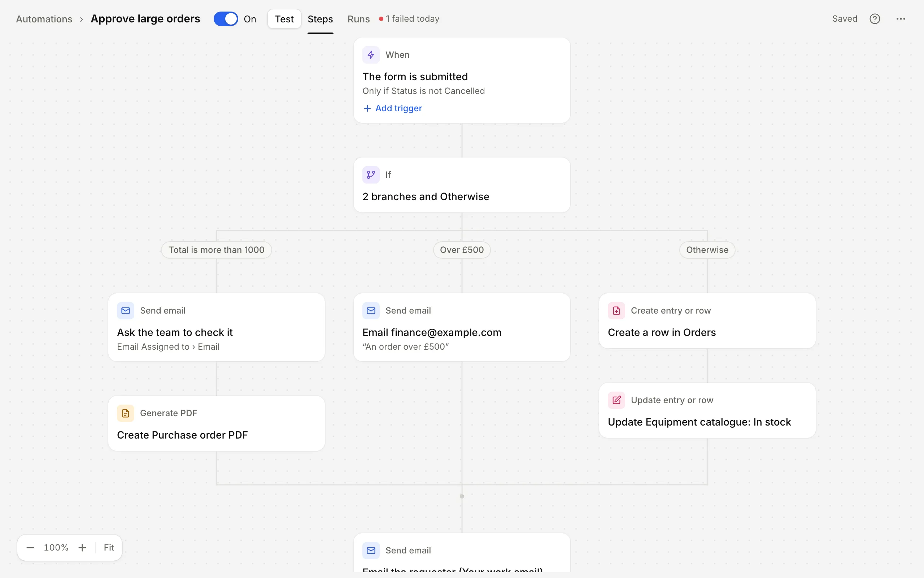Open 'Create Purchase order PDF' step
Screen dimensions: 924x578
point(217,423)
